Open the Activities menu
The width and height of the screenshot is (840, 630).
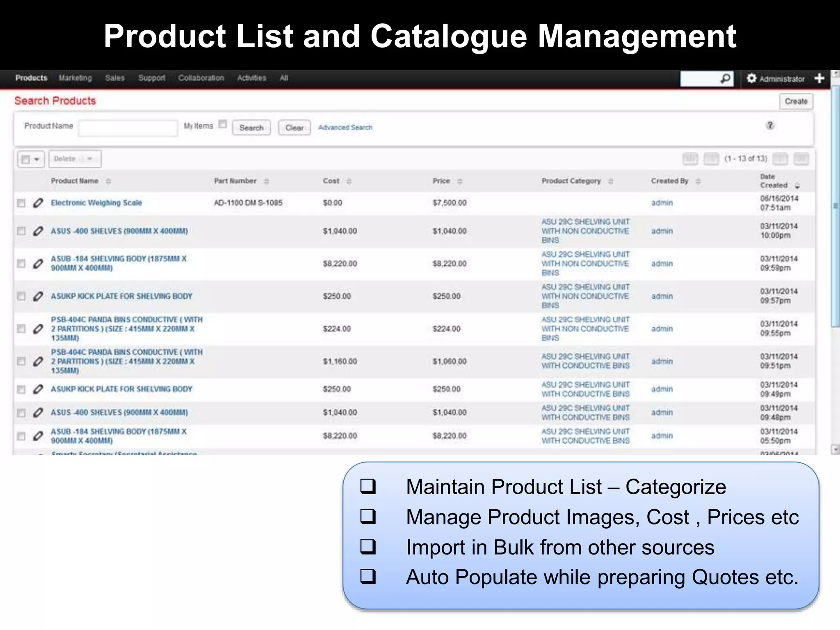click(251, 78)
